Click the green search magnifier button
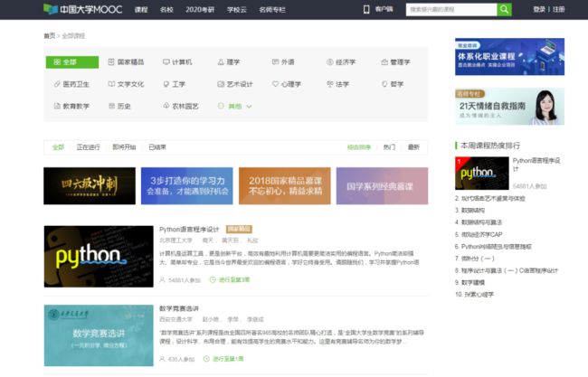The height and width of the screenshot is (377, 588). point(505,9)
